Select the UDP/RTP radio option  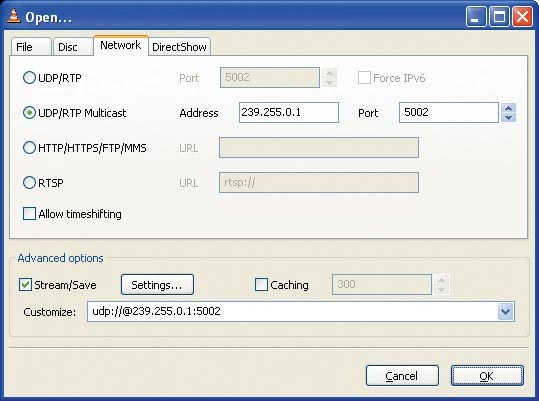(x=29, y=78)
